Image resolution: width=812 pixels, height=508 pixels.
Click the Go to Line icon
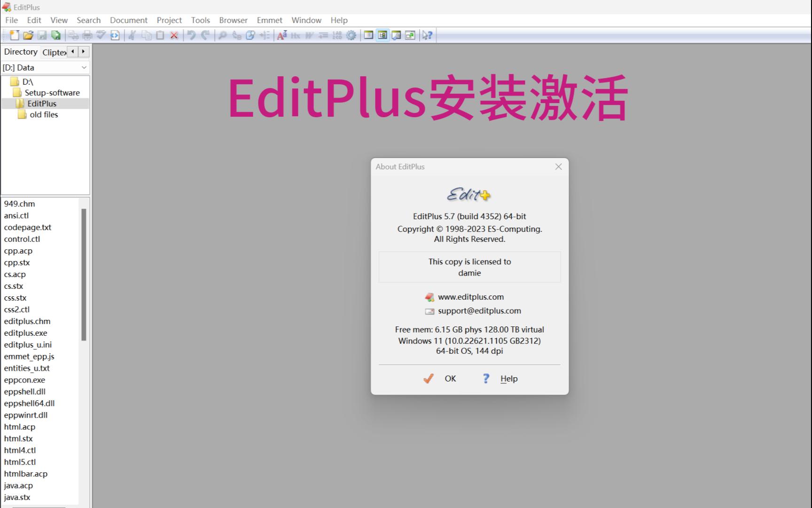pyautogui.click(x=265, y=35)
